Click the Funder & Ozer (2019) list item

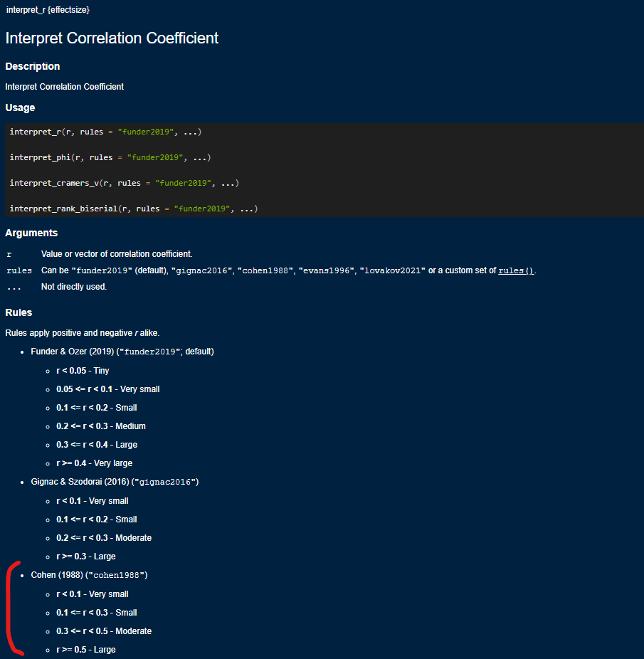122,352
